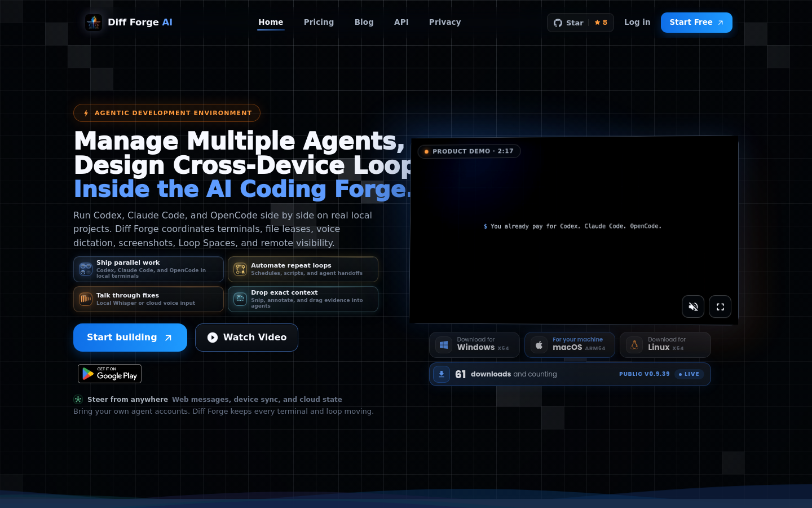This screenshot has height=508, width=812.
Task: Download for Linux x64
Action: click(x=665, y=344)
